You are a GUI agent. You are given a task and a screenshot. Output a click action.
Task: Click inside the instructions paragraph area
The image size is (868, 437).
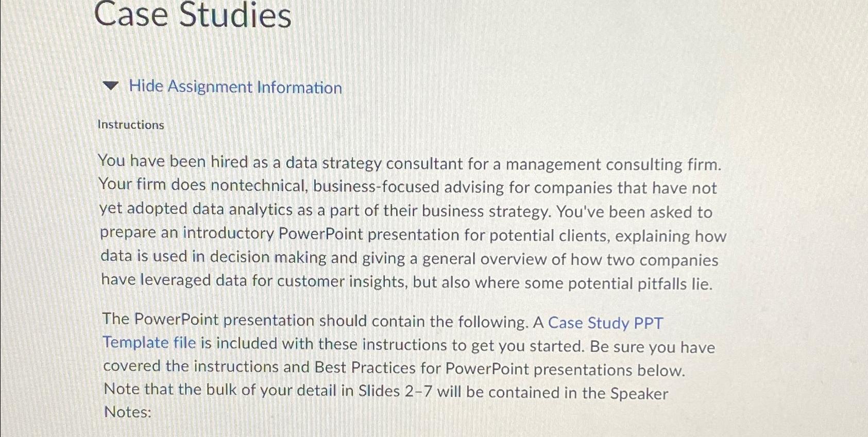click(x=407, y=222)
